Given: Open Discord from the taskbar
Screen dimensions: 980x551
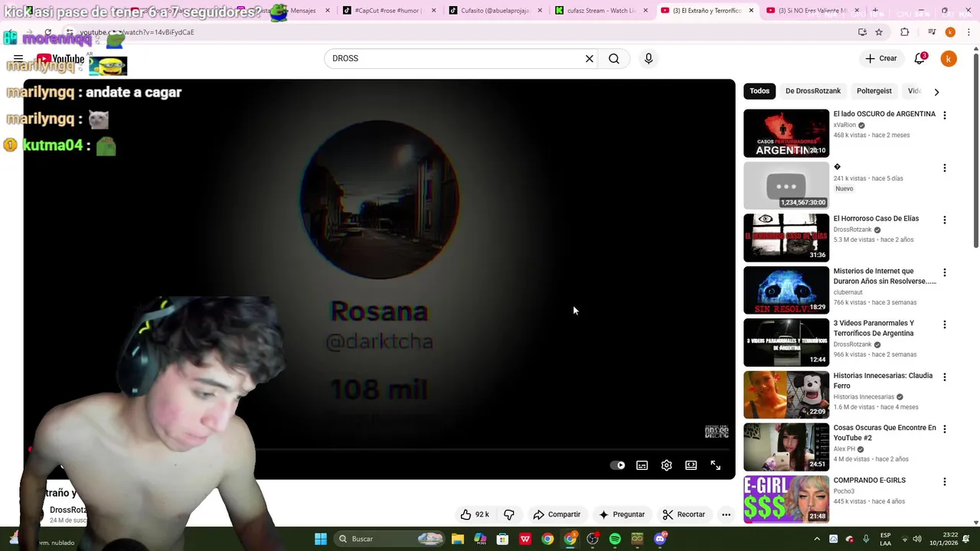Looking at the screenshot, I should (x=660, y=539).
